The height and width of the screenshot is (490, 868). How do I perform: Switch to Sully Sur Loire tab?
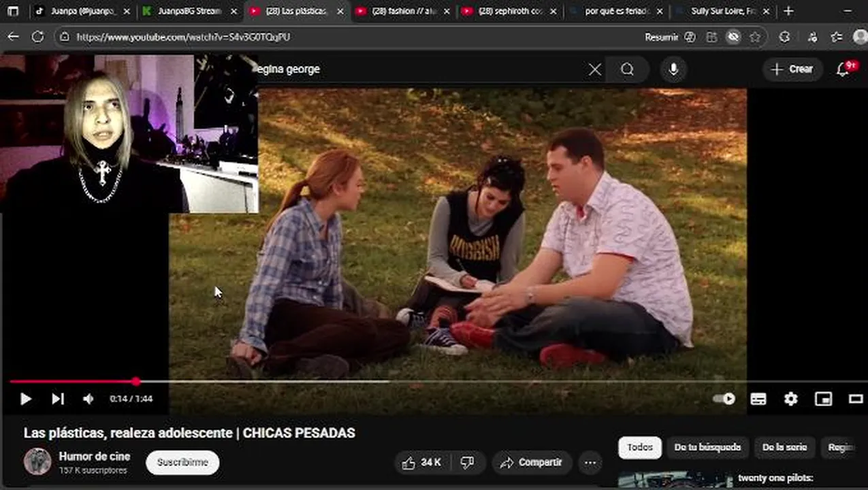[722, 12]
